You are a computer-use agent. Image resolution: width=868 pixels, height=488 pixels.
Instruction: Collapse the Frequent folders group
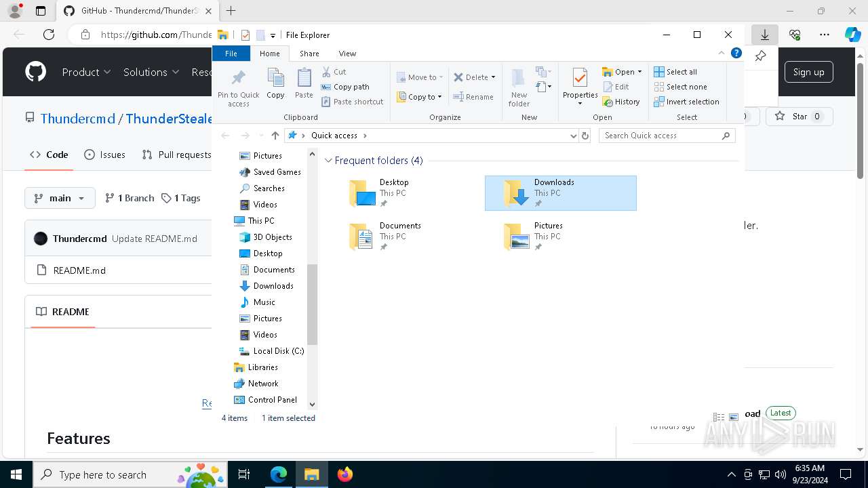(329, 161)
